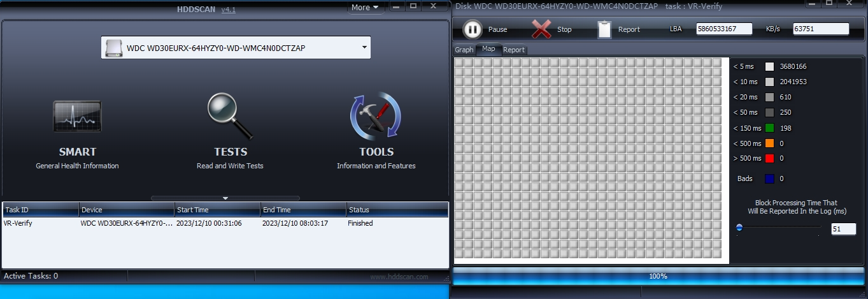The width and height of the screenshot is (868, 299).
Task: Open the SMART health monitor icon
Action: (x=77, y=117)
